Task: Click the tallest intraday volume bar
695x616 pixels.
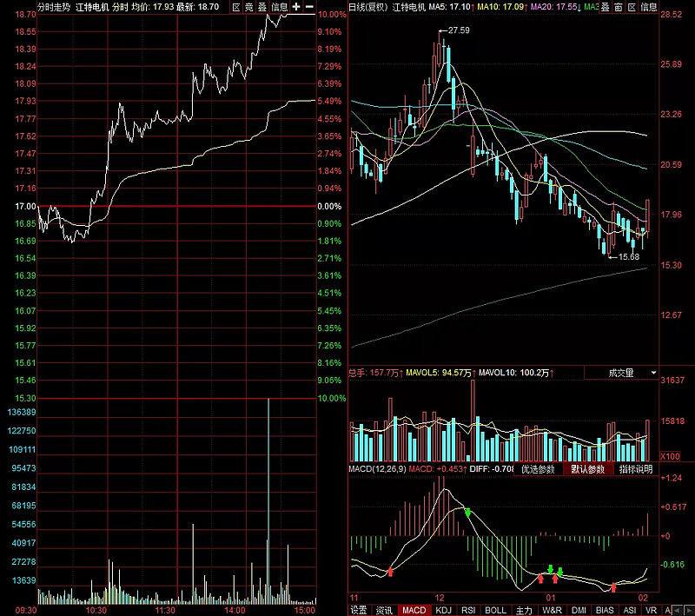Action: [x=268, y=501]
